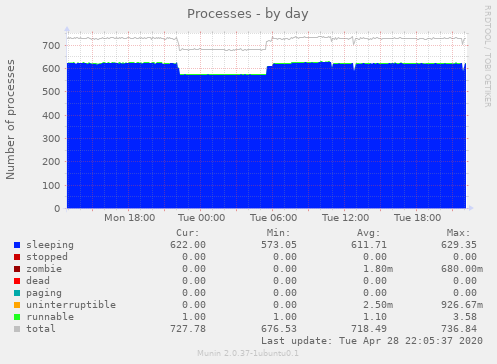Click the 'Mon 18:00' time axis label
Image resolution: width=497 pixels, height=364 pixels.
click(x=130, y=218)
